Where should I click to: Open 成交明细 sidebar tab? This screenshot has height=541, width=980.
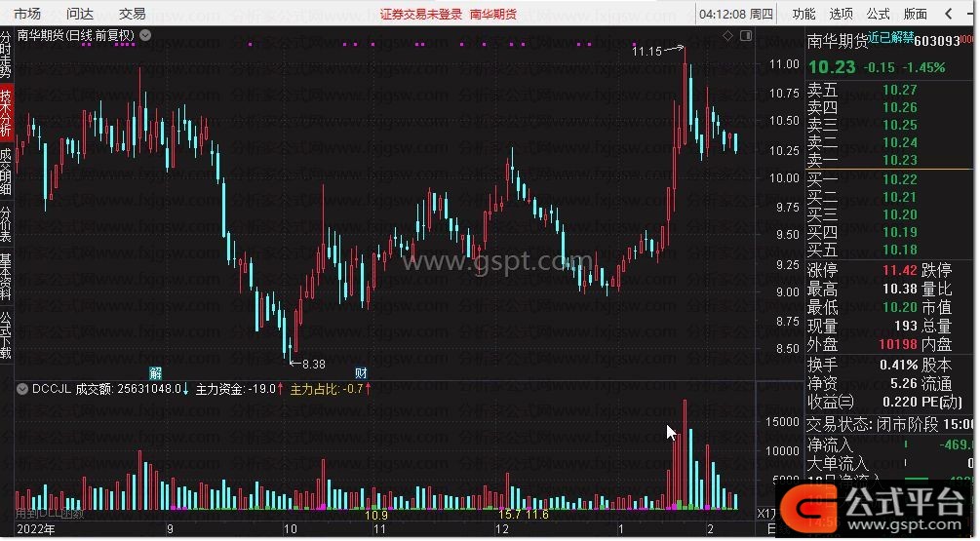pos(6,172)
